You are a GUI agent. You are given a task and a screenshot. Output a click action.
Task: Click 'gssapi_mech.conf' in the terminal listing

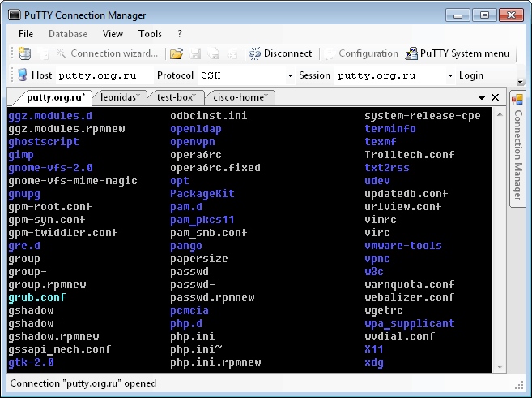click(60, 349)
